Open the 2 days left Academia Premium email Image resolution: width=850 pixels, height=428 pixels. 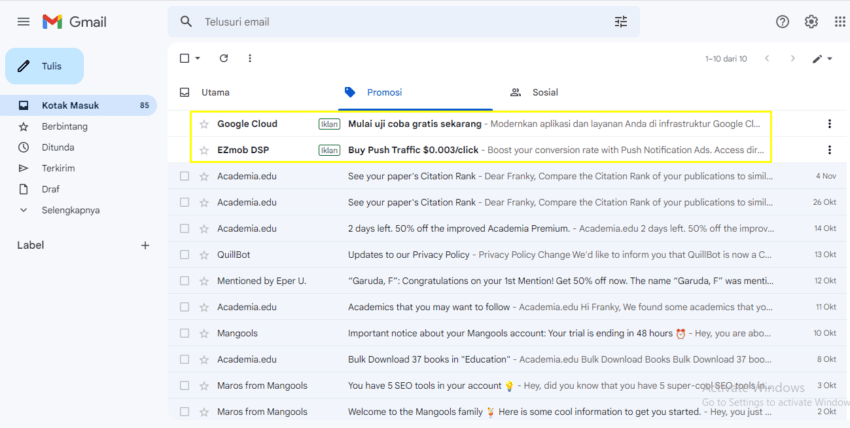click(x=459, y=229)
